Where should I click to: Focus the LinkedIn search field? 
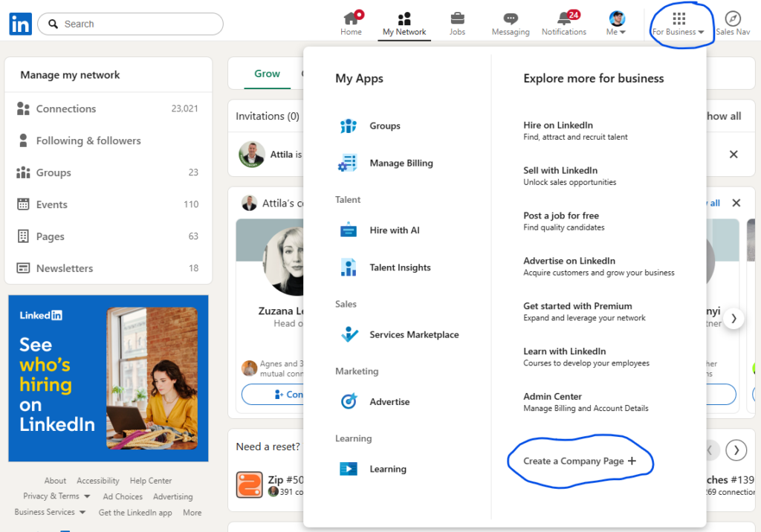click(x=130, y=24)
